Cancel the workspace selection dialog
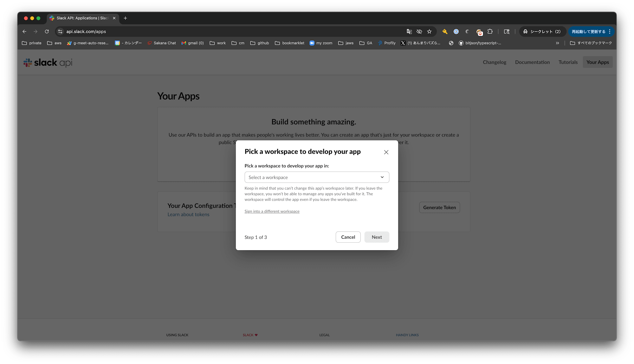 348,237
